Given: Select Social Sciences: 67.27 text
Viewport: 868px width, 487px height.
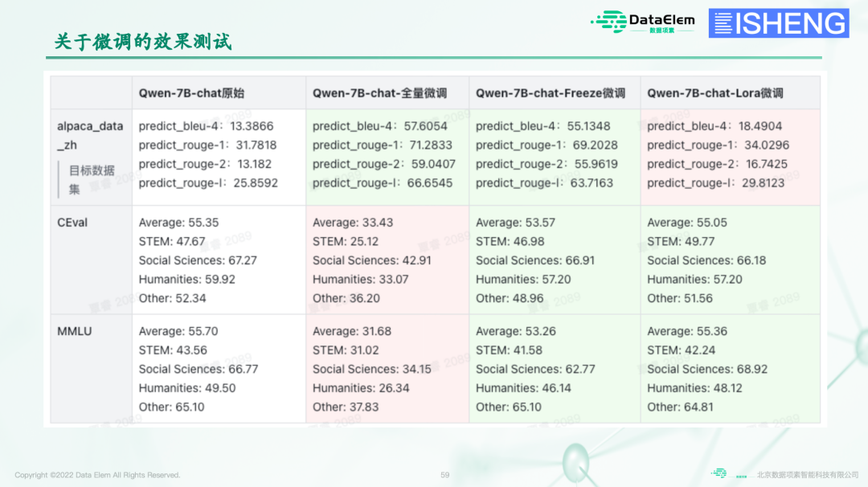Looking at the screenshot, I should 198,260.
